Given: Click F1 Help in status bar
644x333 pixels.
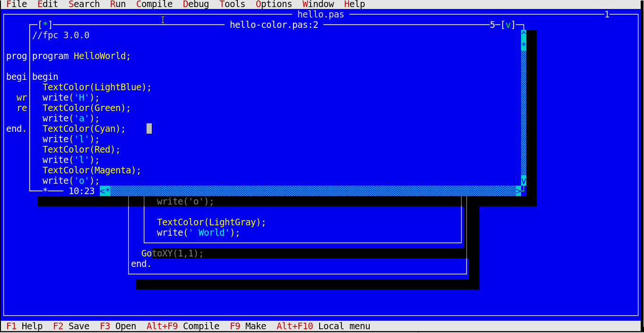Looking at the screenshot, I should pos(25,326).
